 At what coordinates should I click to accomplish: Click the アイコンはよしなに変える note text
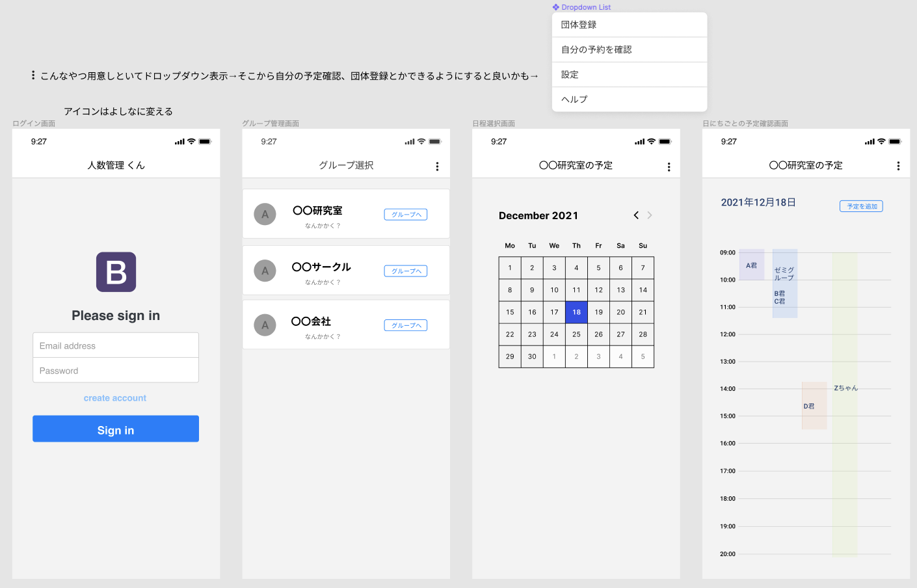[x=118, y=111]
